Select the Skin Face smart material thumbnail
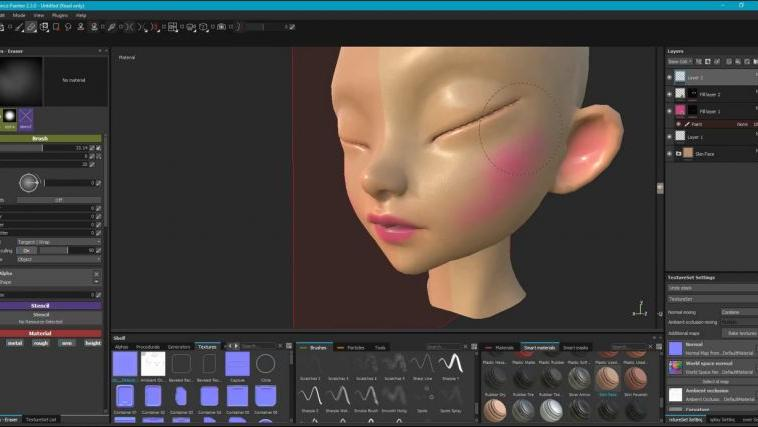Screen dimensions: 758x427 (x=608, y=376)
